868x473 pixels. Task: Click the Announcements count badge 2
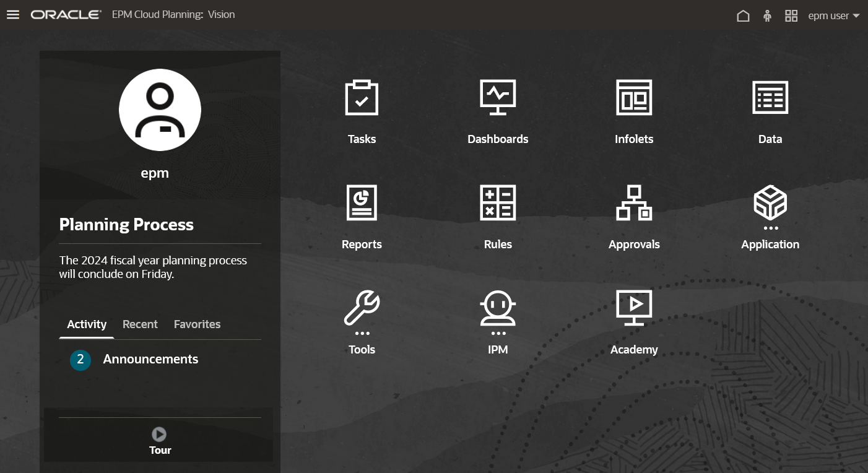click(x=80, y=360)
